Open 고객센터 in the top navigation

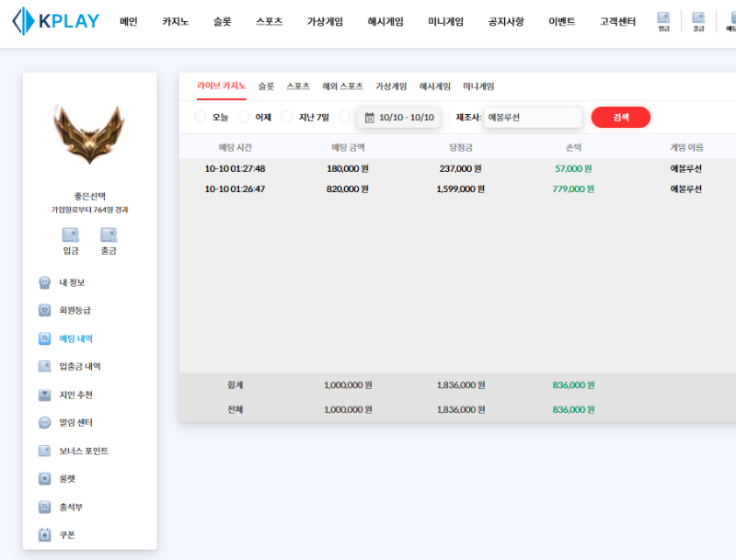(x=617, y=22)
